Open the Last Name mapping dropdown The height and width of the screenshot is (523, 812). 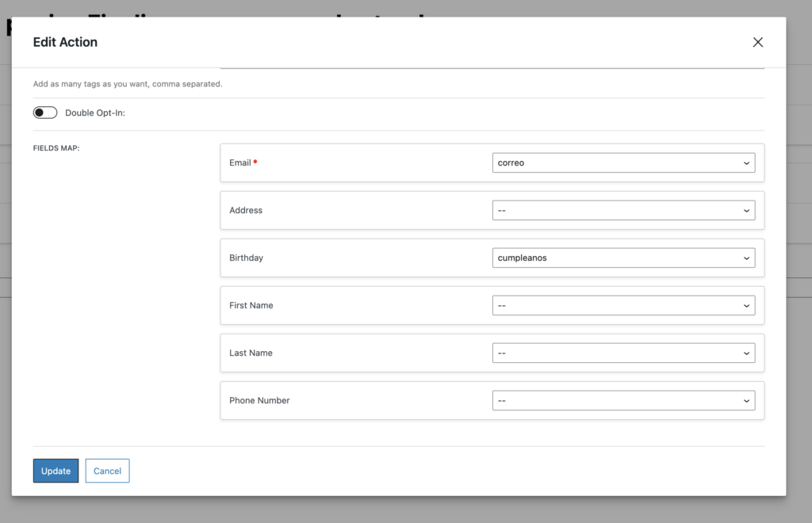click(x=623, y=353)
